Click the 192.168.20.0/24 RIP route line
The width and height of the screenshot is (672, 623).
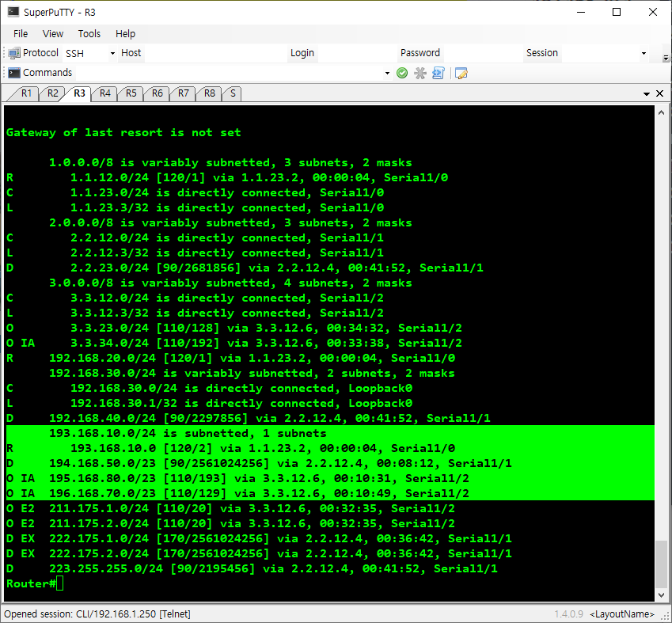click(230, 358)
